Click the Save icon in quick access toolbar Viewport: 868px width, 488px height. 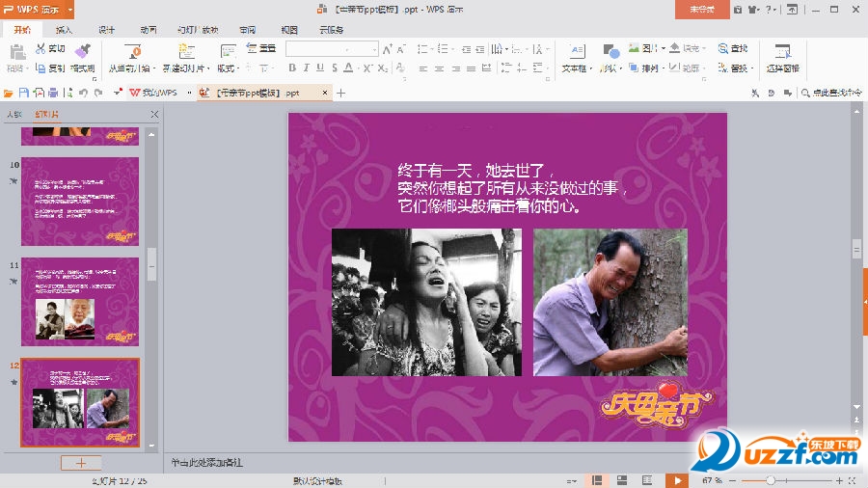24,93
